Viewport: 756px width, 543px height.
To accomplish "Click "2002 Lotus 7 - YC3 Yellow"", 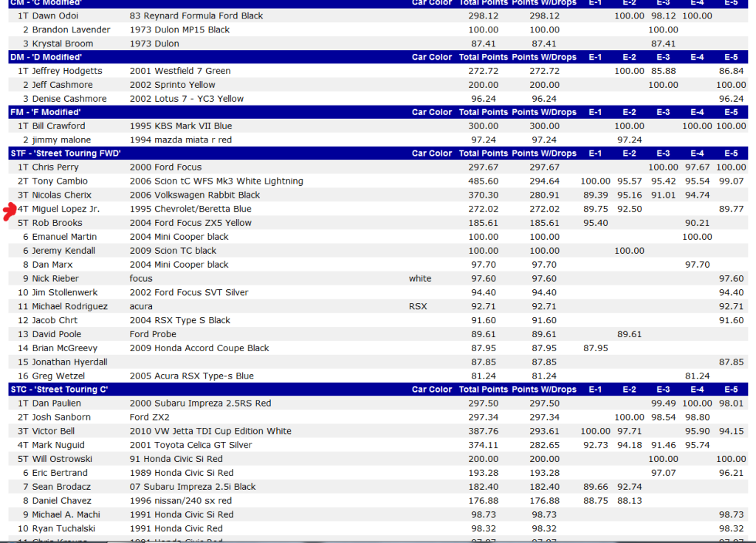I will click(x=187, y=100).
